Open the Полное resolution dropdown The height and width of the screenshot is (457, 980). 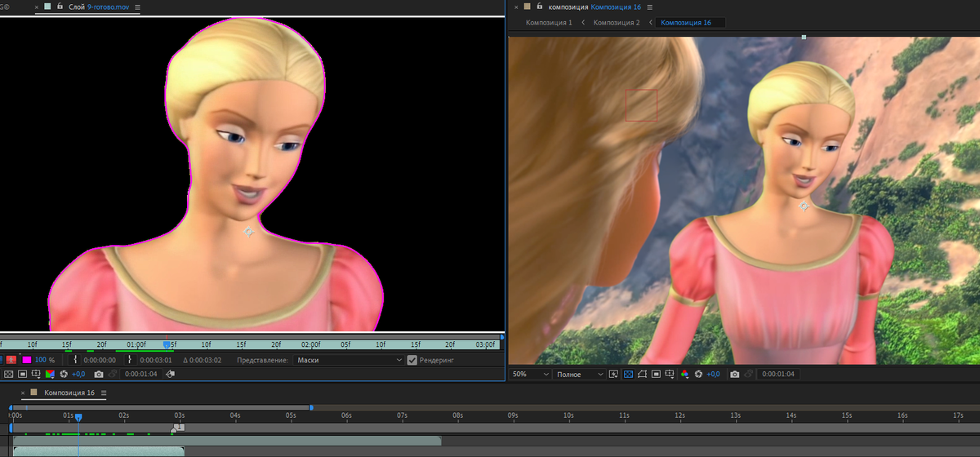(578, 374)
